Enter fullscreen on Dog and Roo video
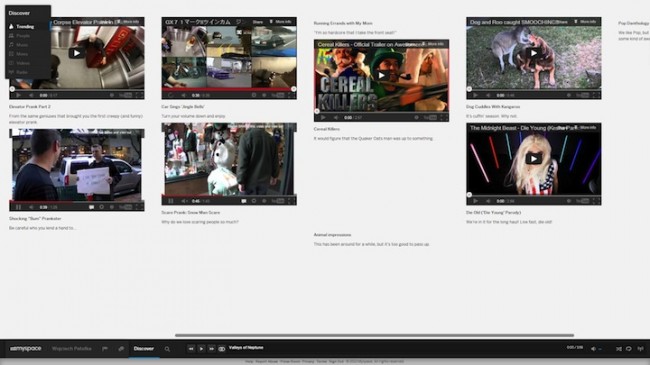650x365 pixels. (596, 95)
